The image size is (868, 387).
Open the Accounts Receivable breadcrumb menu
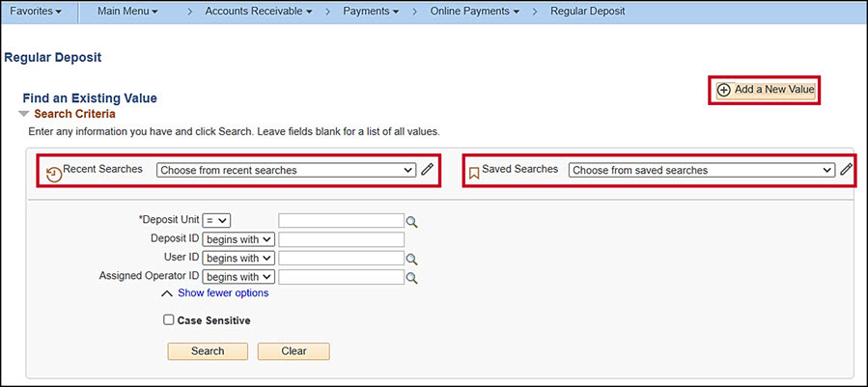tap(258, 12)
